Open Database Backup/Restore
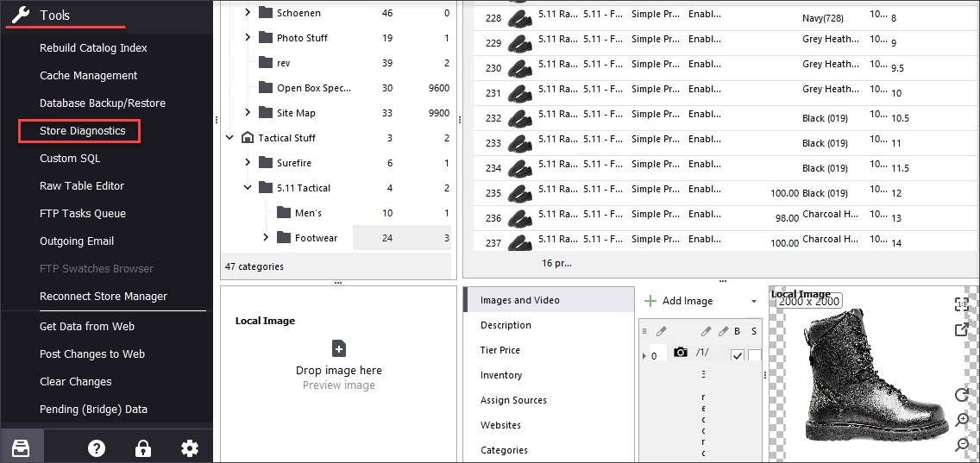The height and width of the screenshot is (463, 980). 103,103
